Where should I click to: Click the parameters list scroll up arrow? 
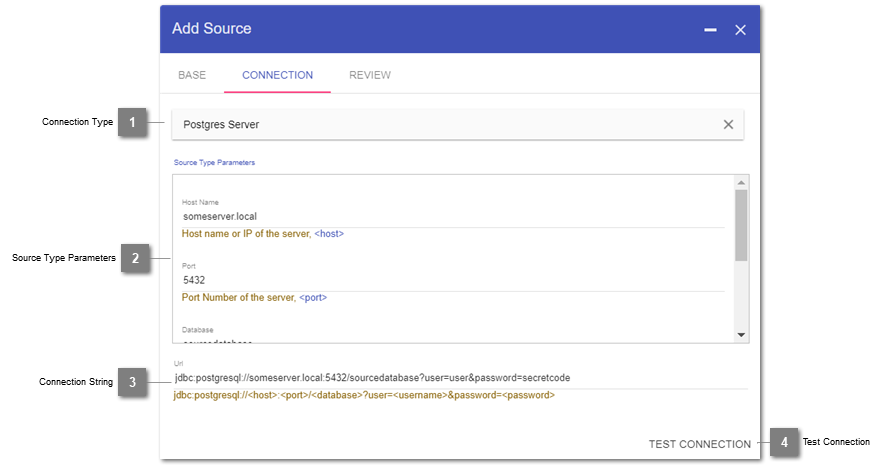pos(741,183)
